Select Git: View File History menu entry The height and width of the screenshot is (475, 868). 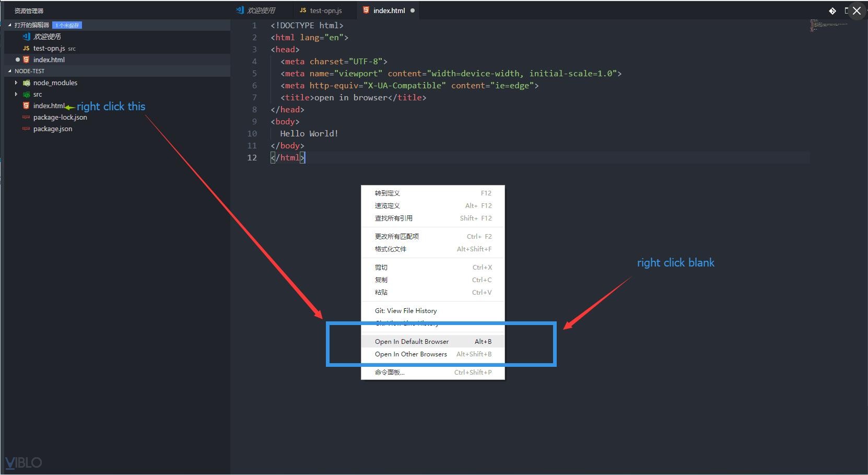[x=406, y=310]
